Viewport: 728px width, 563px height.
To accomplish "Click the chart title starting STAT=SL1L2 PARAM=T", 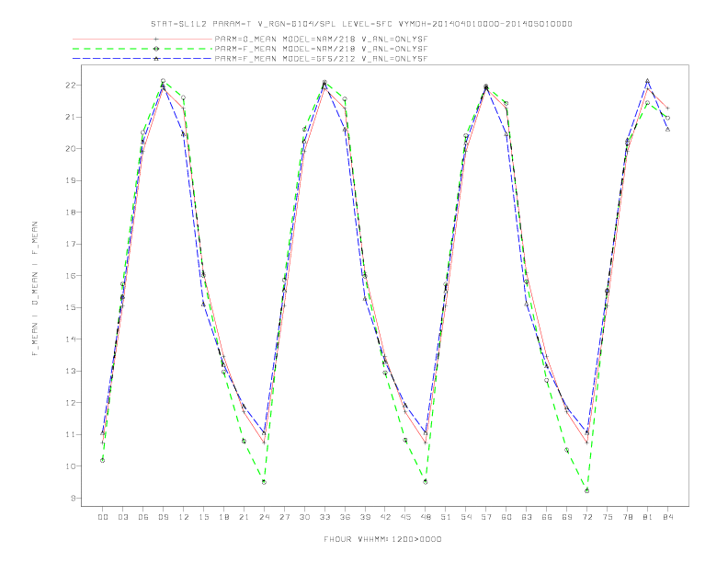I will [361, 24].
